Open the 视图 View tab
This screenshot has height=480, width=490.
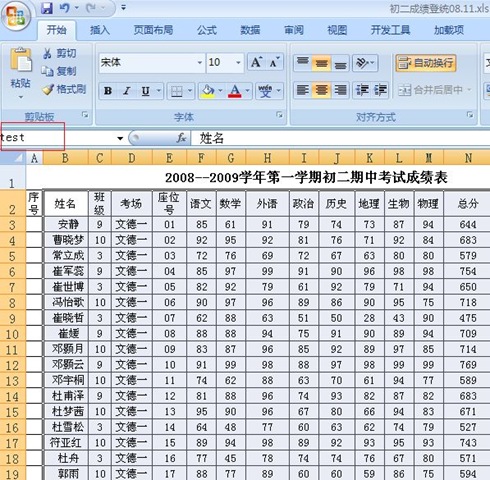(x=337, y=30)
